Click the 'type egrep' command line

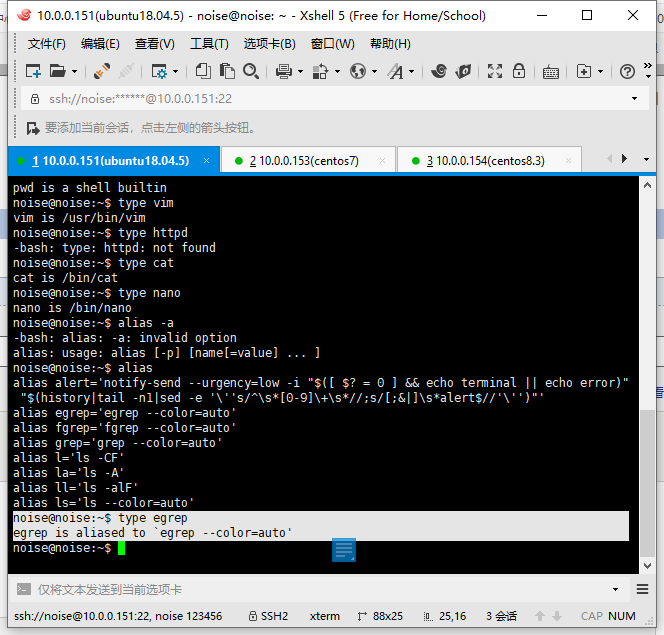pos(100,518)
